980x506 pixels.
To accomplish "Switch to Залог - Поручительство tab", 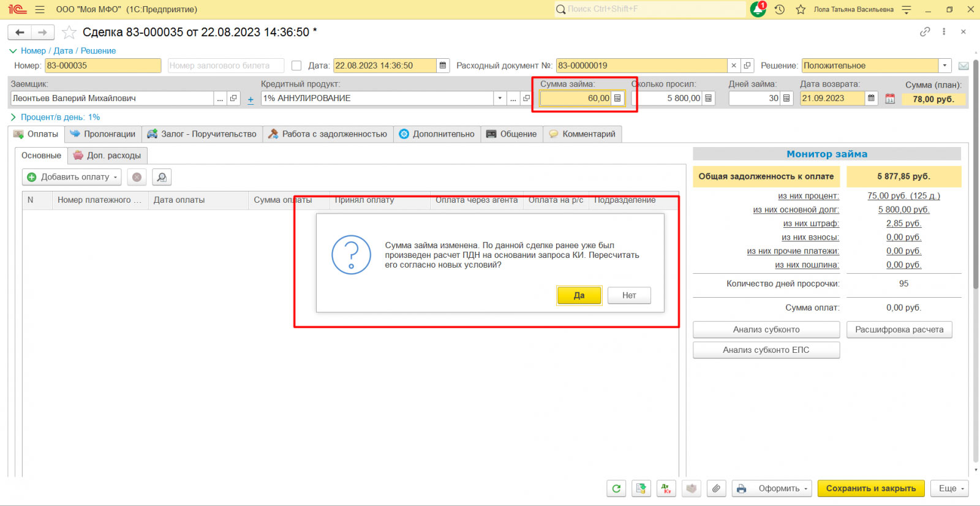I will pos(202,134).
